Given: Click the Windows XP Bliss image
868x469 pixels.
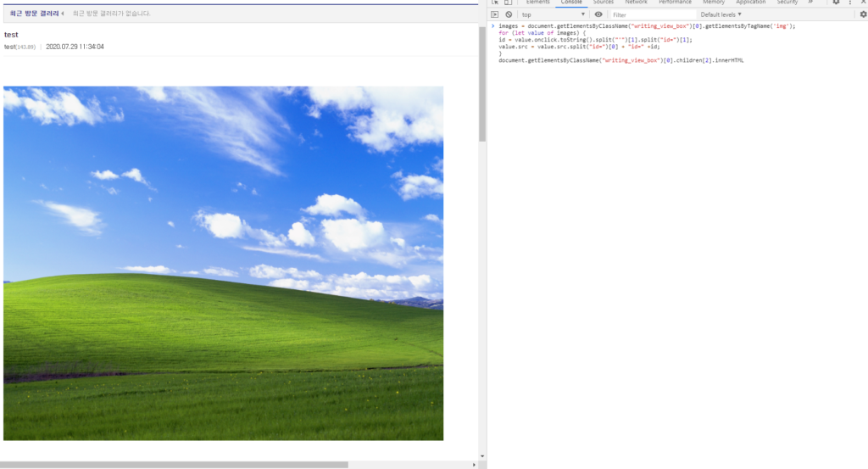Looking at the screenshot, I should [x=223, y=263].
